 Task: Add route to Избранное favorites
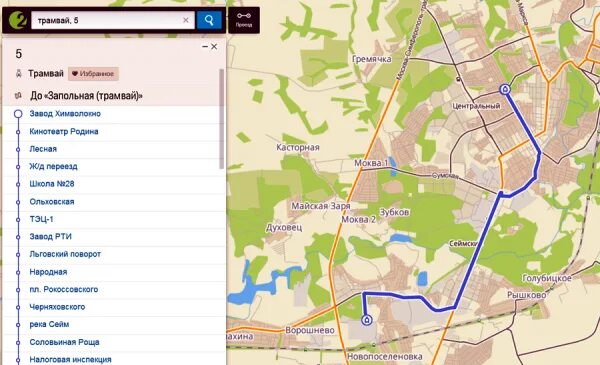93,74
